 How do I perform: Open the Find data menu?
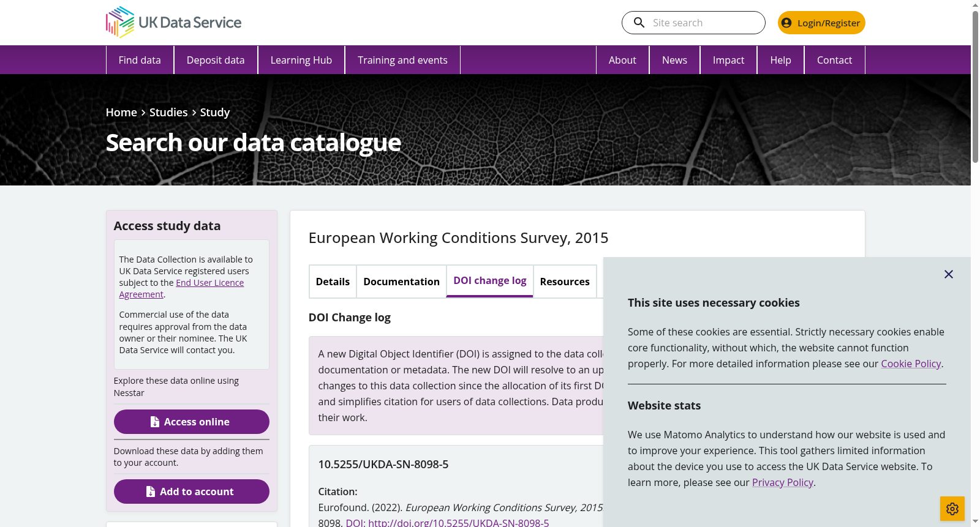pyautogui.click(x=140, y=60)
